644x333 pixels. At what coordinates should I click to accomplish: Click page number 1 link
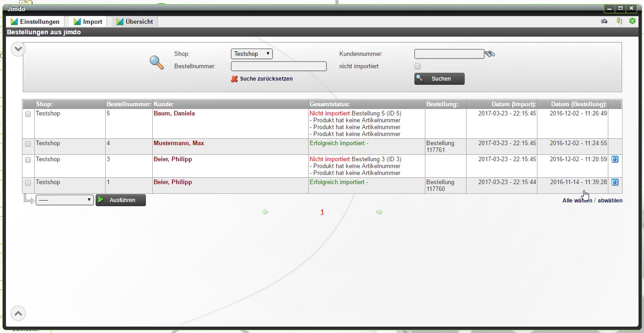click(x=322, y=212)
